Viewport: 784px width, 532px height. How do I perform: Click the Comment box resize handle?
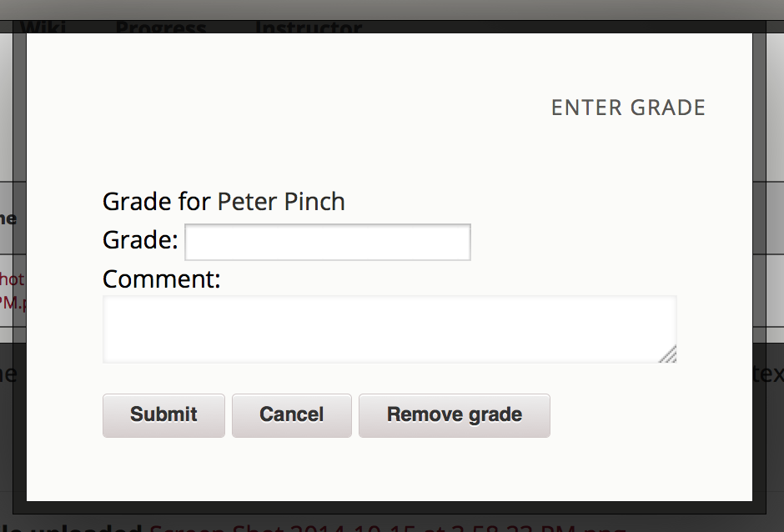(669, 354)
